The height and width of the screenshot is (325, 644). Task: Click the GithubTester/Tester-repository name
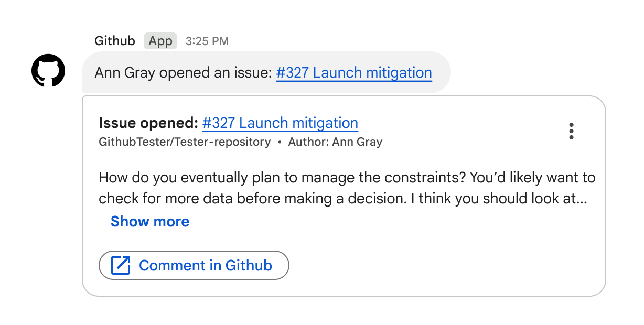coord(184,141)
